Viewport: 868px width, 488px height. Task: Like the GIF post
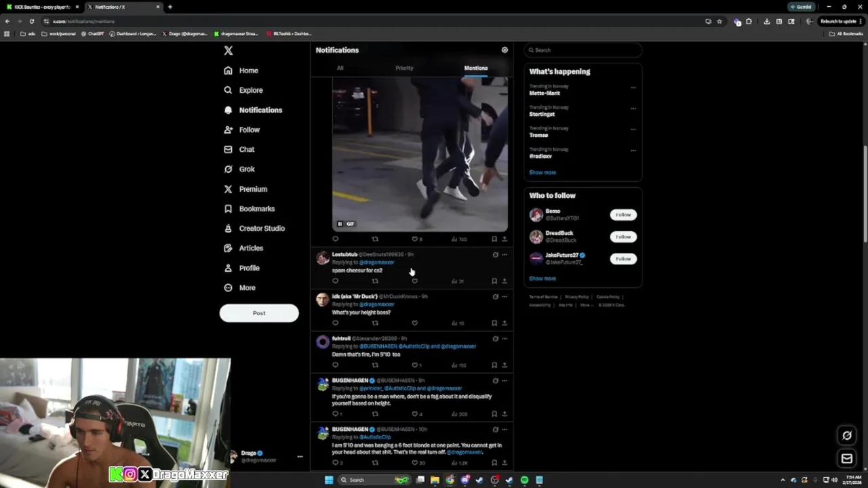415,239
